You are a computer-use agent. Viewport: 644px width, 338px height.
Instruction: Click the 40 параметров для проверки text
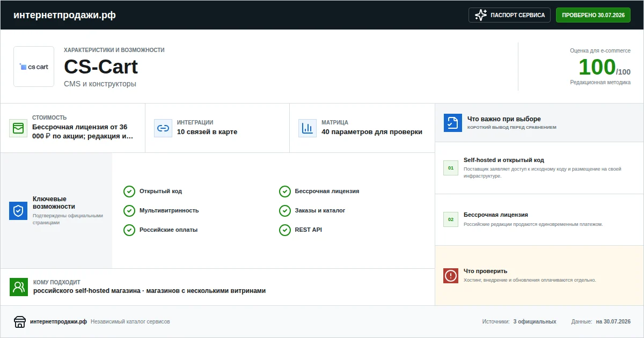click(x=372, y=132)
